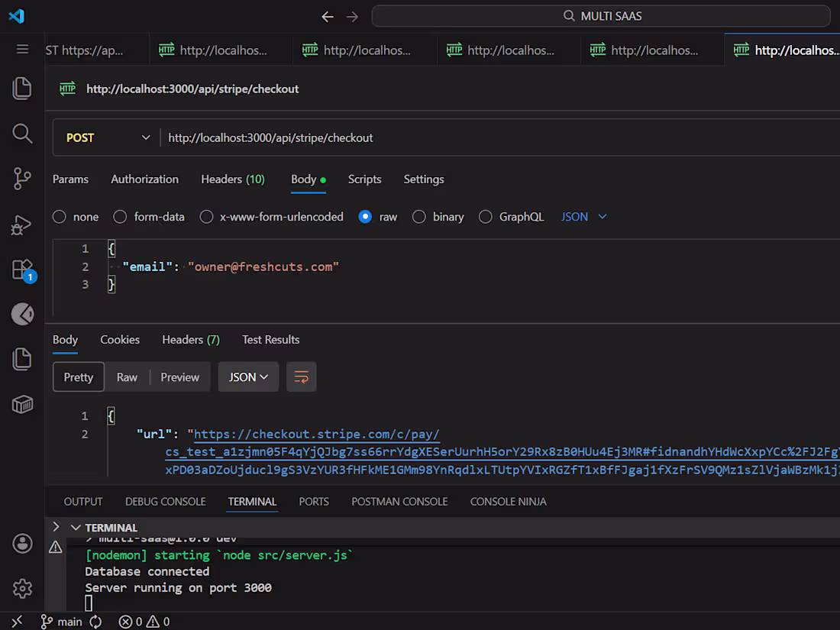Open the Scripts request tab
The width and height of the screenshot is (840, 630).
click(x=364, y=179)
